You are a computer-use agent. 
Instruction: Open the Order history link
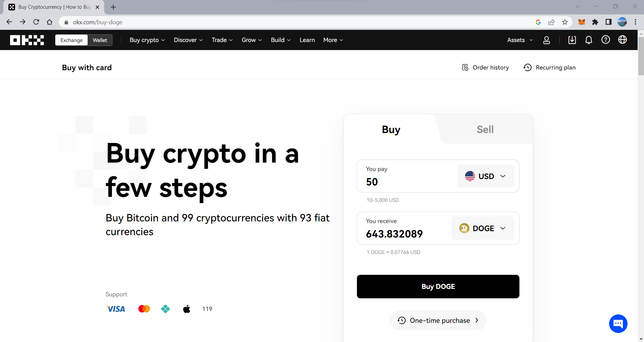click(486, 68)
